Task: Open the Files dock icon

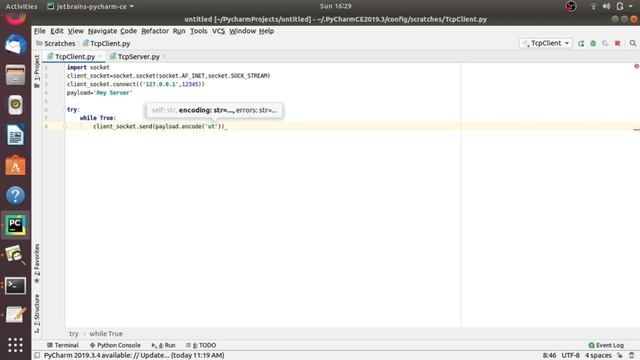Action: 16,75
